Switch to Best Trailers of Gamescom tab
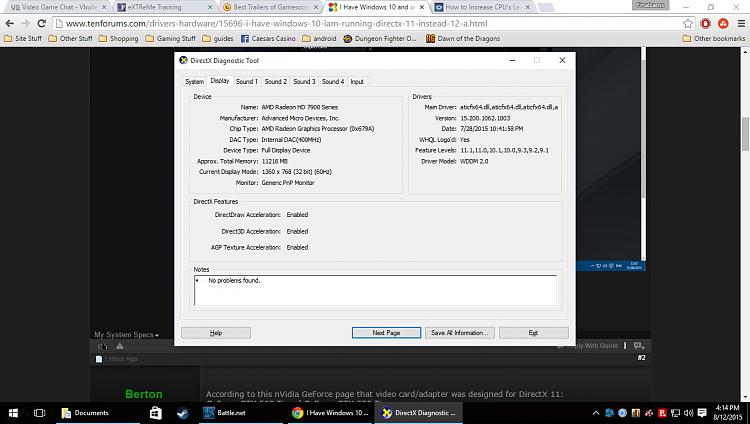This screenshot has height=424, width=750. click(x=271, y=7)
